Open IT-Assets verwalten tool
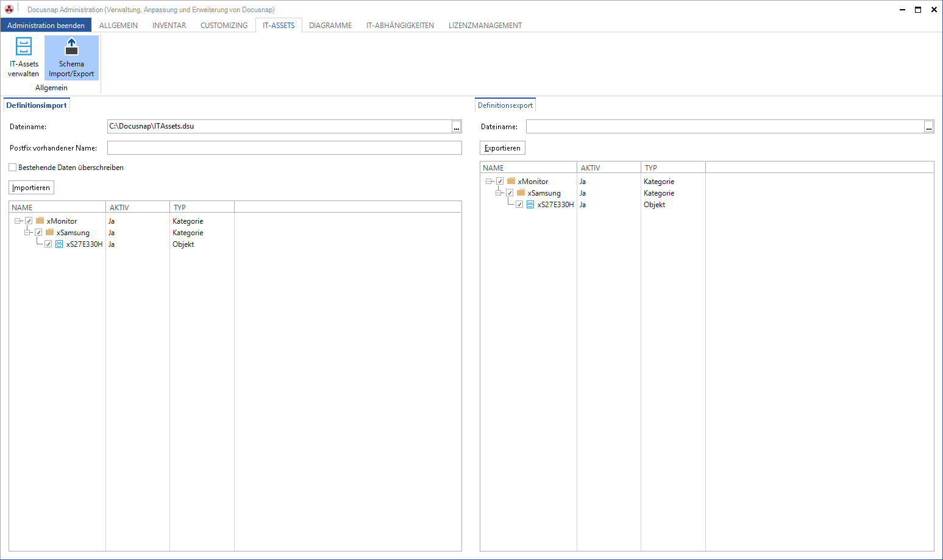 pyautogui.click(x=23, y=57)
